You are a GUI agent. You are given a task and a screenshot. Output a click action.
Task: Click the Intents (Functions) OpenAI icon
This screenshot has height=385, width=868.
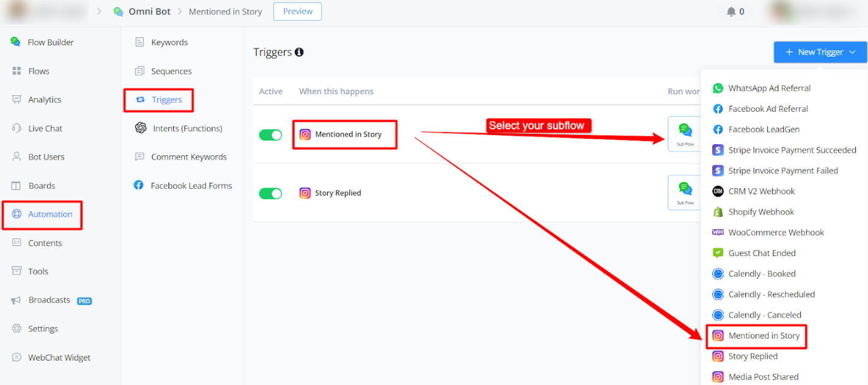(x=141, y=128)
